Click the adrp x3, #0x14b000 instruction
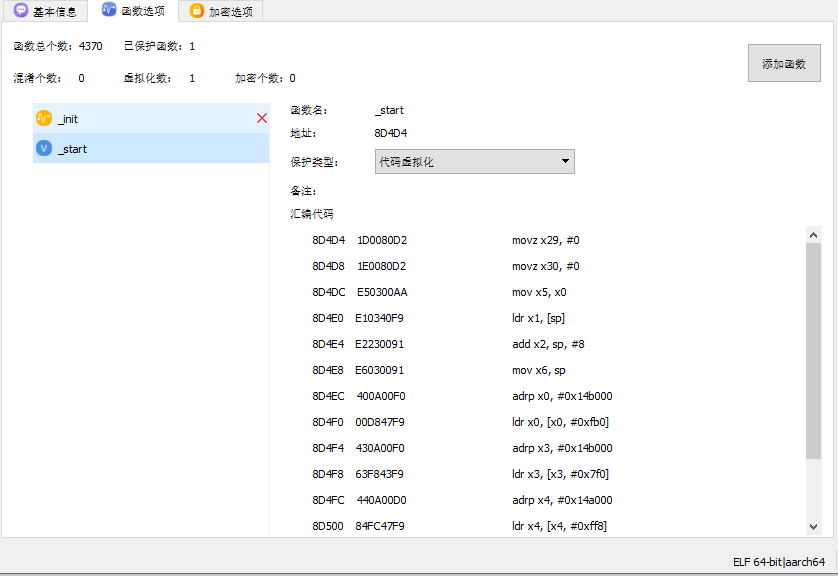 click(x=562, y=448)
